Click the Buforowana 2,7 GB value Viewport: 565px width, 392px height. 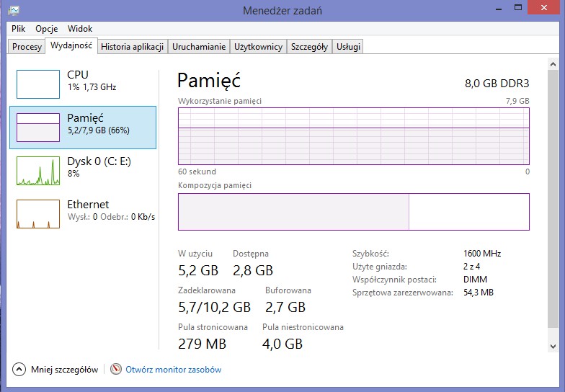coord(285,307)
